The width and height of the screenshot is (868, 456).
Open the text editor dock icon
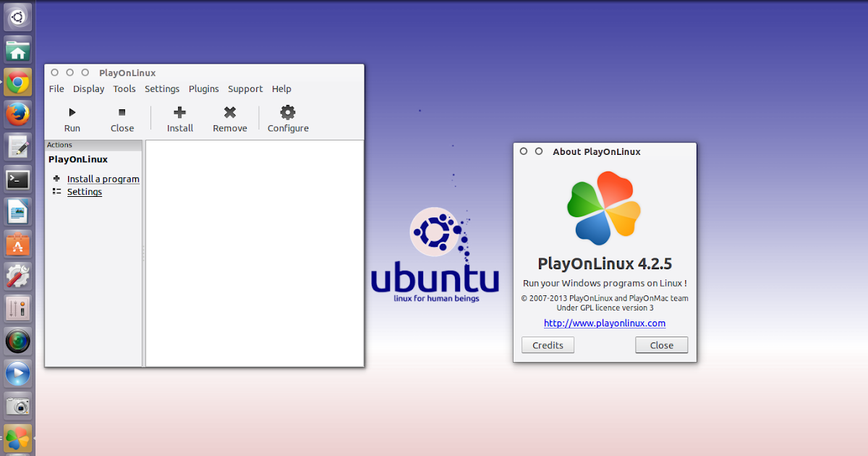click(x=17, y=147)
